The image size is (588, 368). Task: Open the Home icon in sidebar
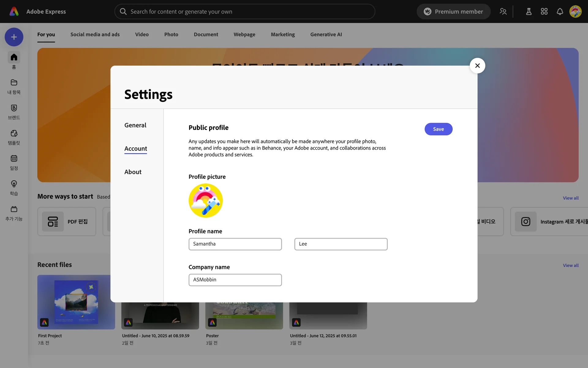click(x=14, y=57)
